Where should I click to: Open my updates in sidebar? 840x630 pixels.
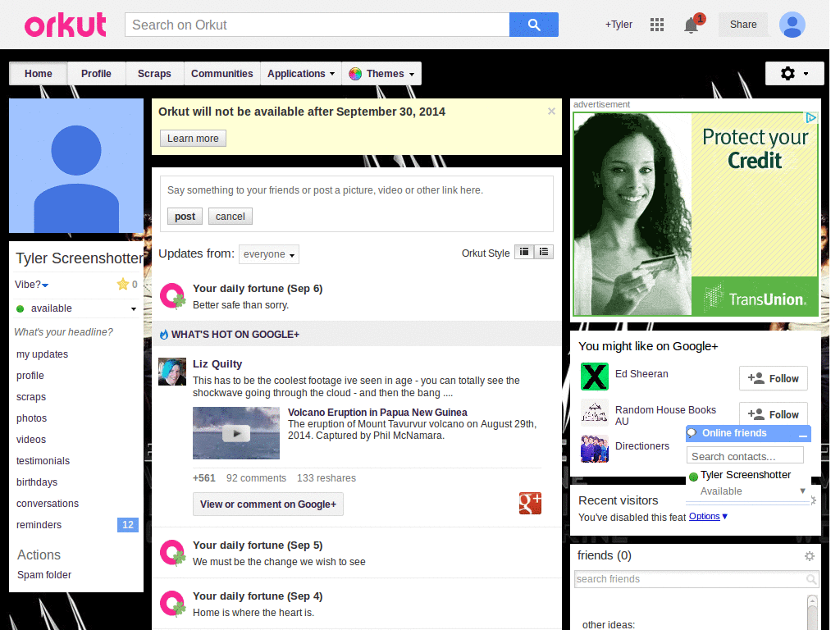[x=43, y=354]
